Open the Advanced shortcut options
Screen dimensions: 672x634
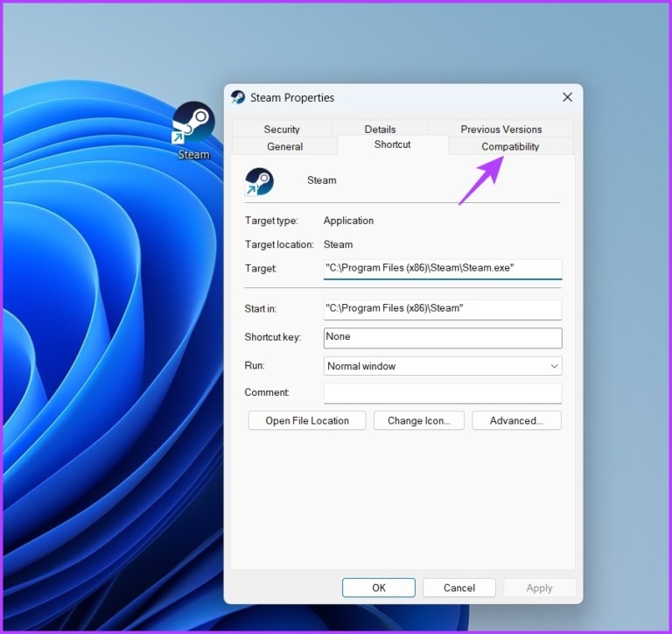[x=516, y=420]
